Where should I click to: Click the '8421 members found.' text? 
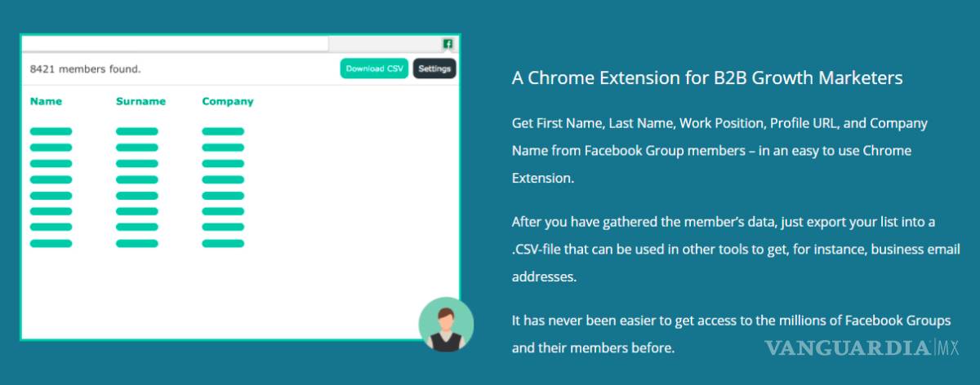(x=85, y=69)
